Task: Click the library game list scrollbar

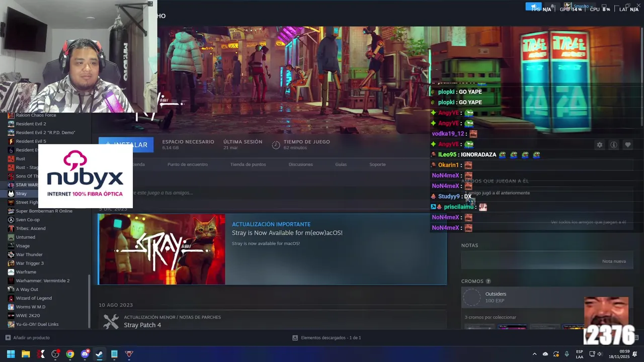Action: coord(90,301)
